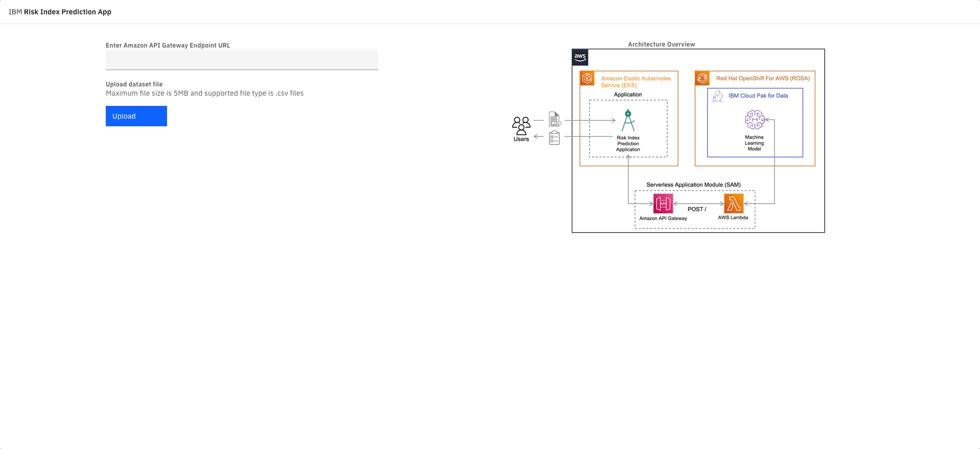Click the Serverless Application Module (SAM) label
The height and width of the screenshot is (449, 980).
click(693, 185)
